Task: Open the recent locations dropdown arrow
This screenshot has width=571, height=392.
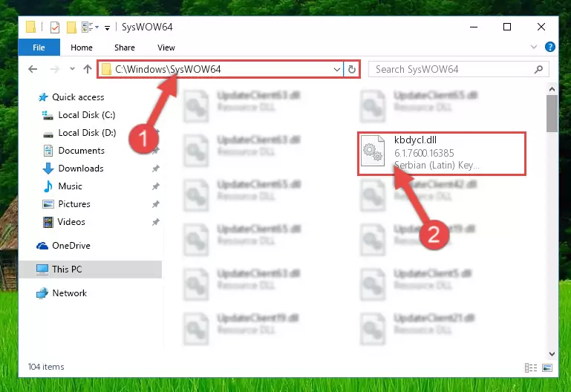Action: (72, 69)
